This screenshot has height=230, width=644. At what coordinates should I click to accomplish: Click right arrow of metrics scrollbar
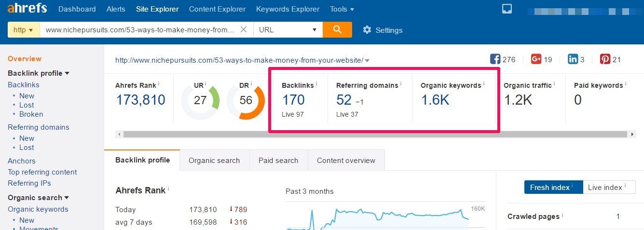tap(633, 135)
